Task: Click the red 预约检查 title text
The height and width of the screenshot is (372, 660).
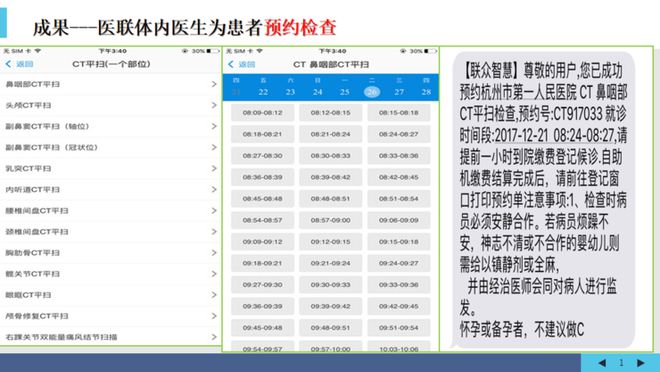Action: [300, 27]
